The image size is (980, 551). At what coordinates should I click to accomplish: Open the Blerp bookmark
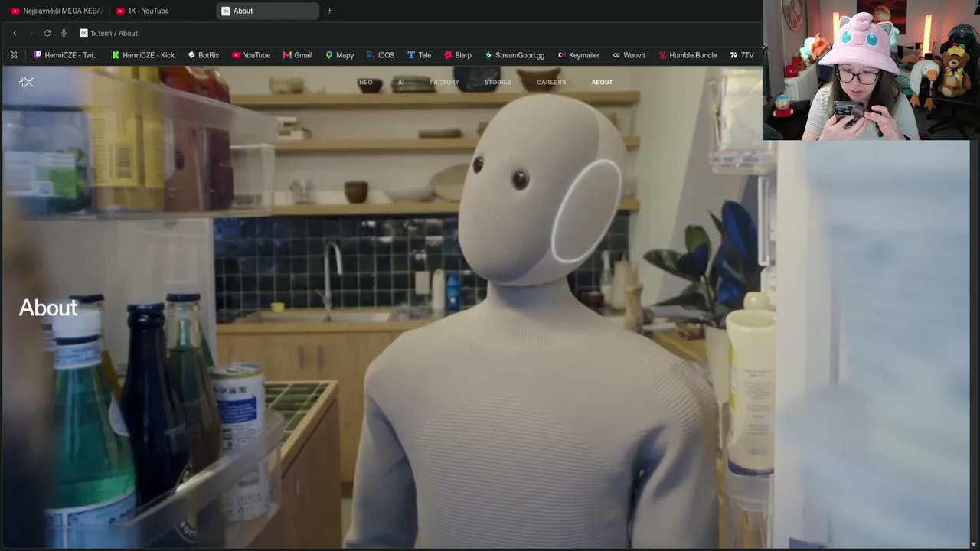(458, 55)
